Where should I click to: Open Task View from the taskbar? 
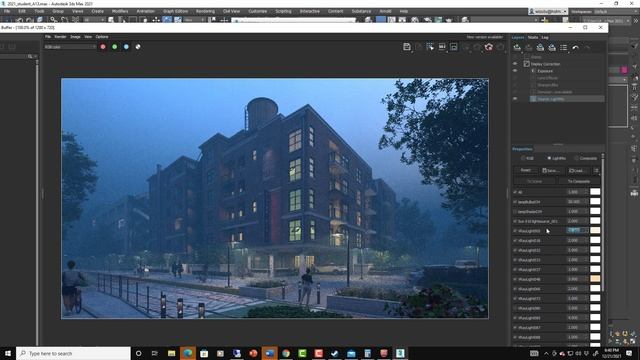point(155,353)
